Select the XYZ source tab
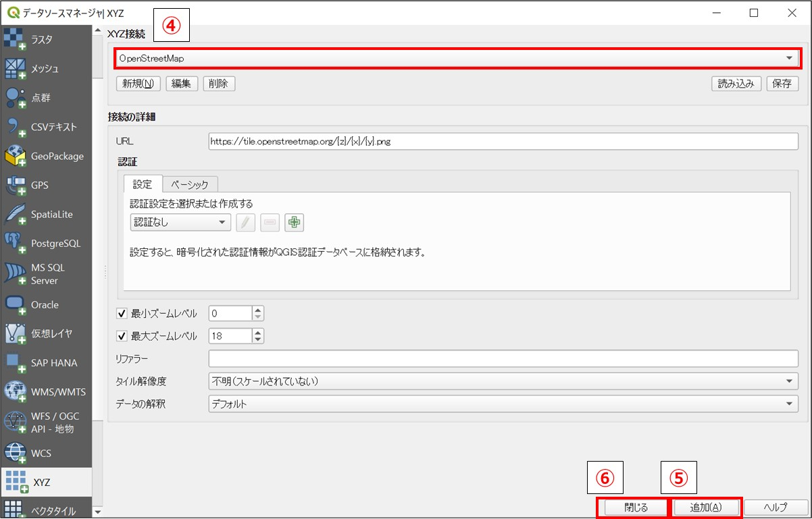Image resolution: width=812 pixels, height=519 pixels. (x=46, y=482)
